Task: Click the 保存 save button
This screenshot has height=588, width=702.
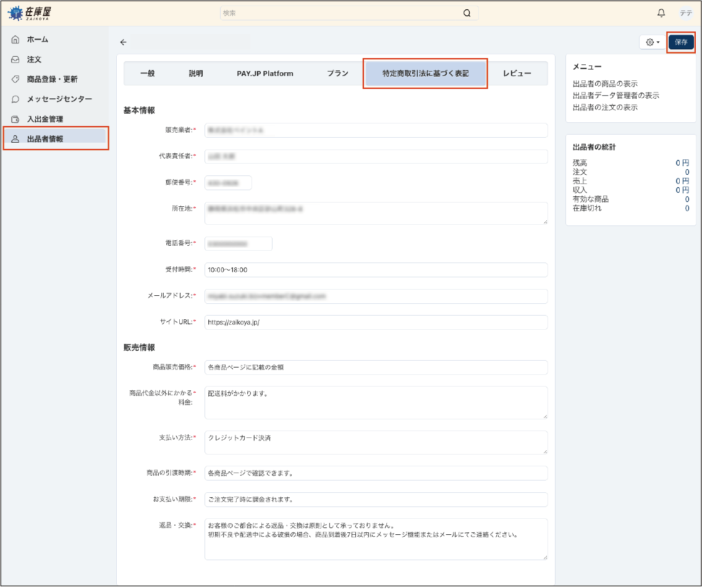Action: 680,41
